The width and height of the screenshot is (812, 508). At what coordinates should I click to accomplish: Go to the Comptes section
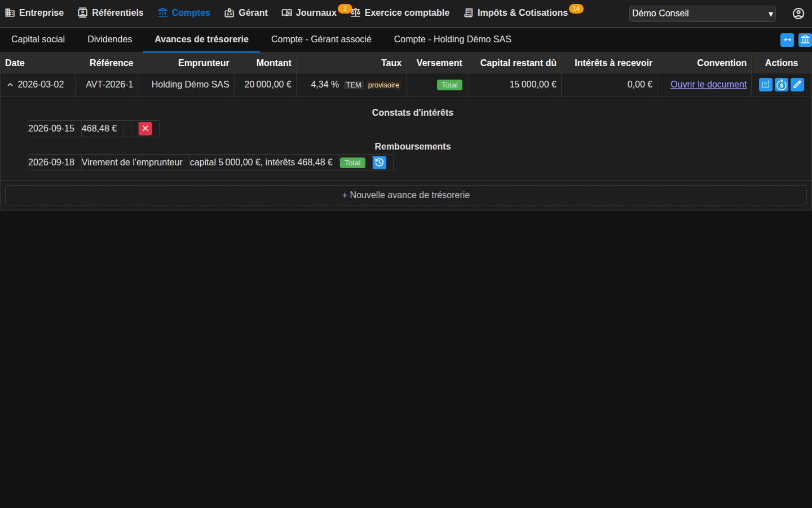point(184,12)
